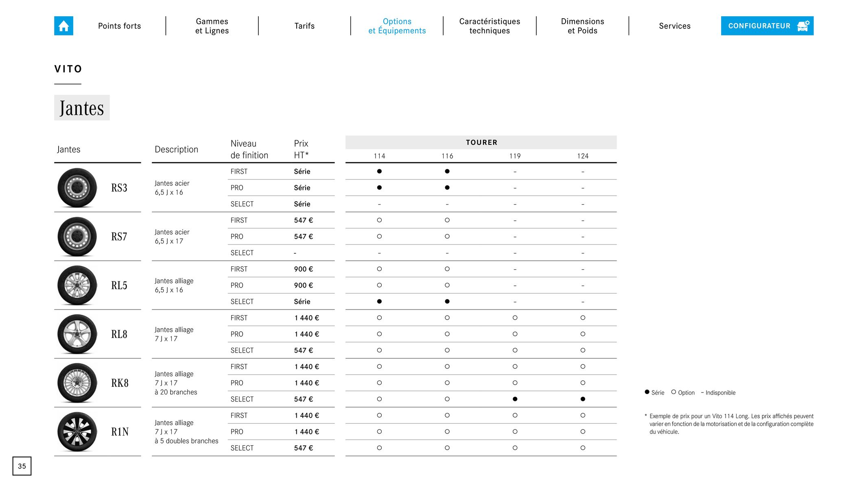Click the RK8 wheel code label

[120, 383]
